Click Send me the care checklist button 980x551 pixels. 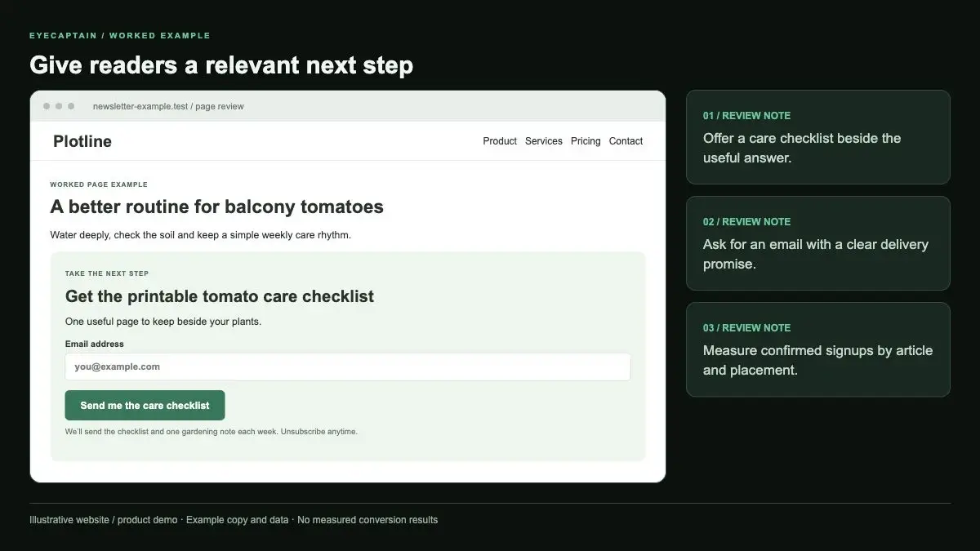point(145,405)
